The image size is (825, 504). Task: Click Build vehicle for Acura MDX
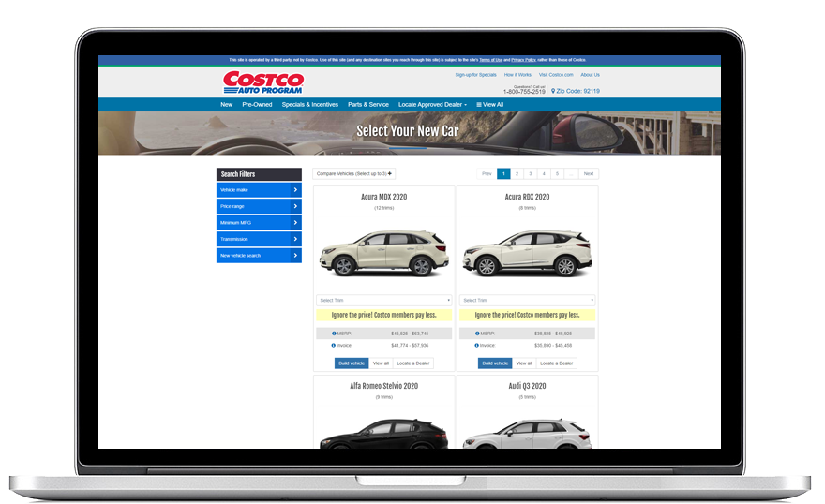352,363
